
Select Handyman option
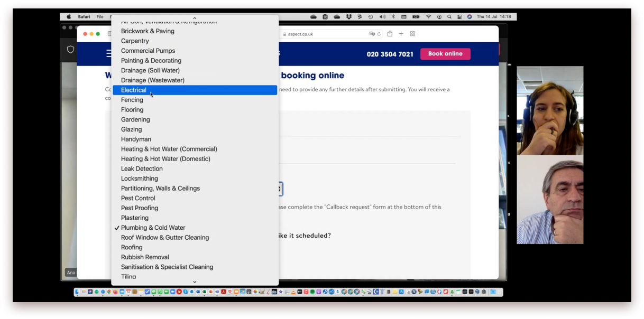(x=195, y=139)
